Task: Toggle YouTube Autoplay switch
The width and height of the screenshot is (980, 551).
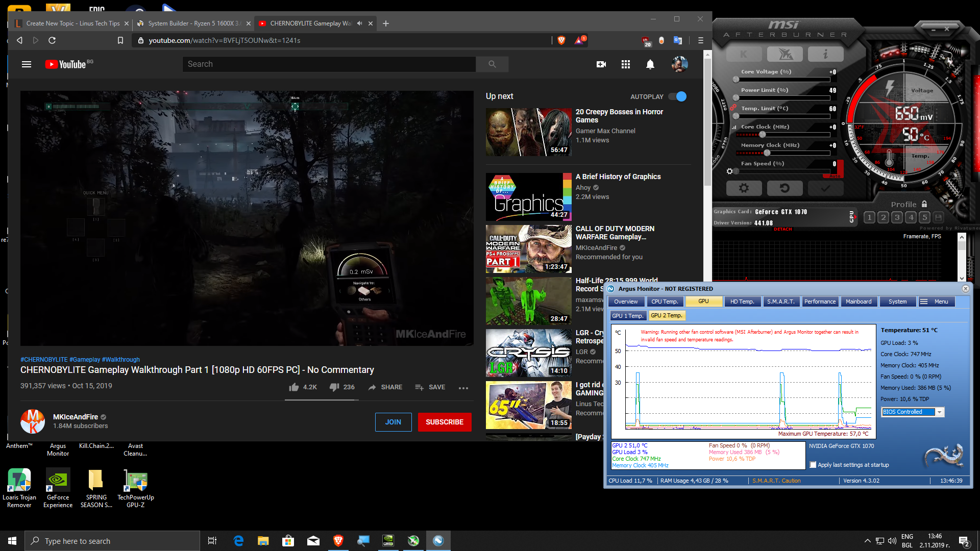Action: point(678,96)
